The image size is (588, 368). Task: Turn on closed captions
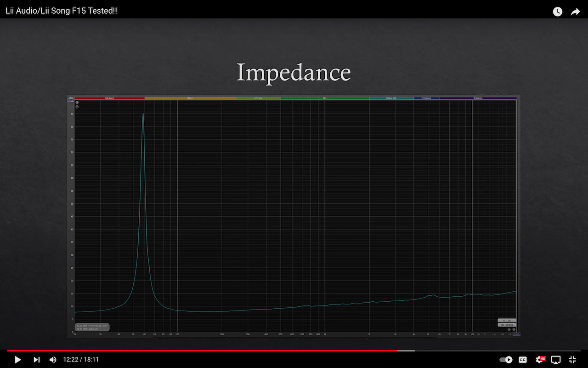pyautogui.click(x=523, y=360)
